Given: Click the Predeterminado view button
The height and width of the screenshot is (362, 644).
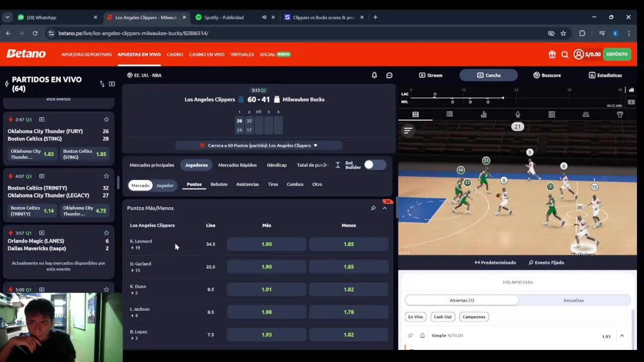Looking at the screenshot, I should [x=495, y=262].
